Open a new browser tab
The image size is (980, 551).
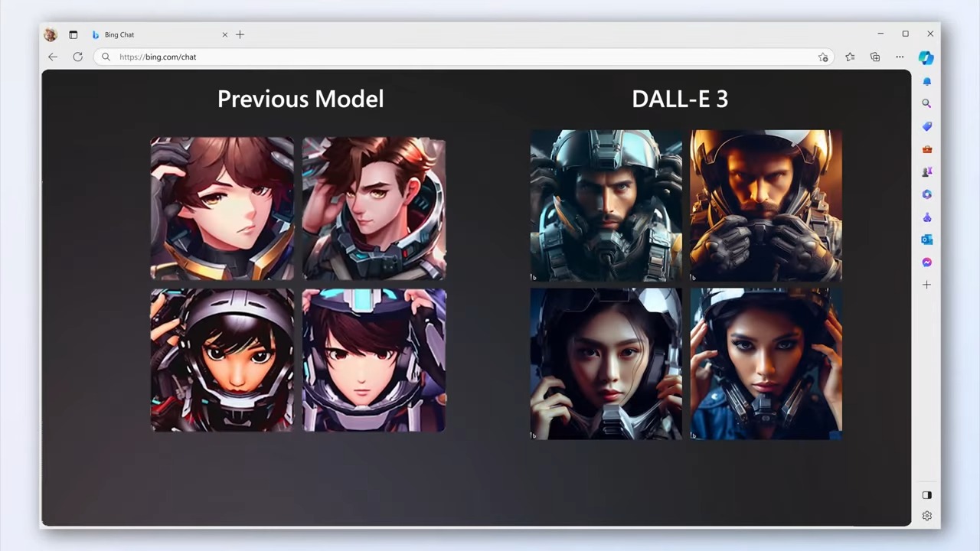tap(240, 34)
